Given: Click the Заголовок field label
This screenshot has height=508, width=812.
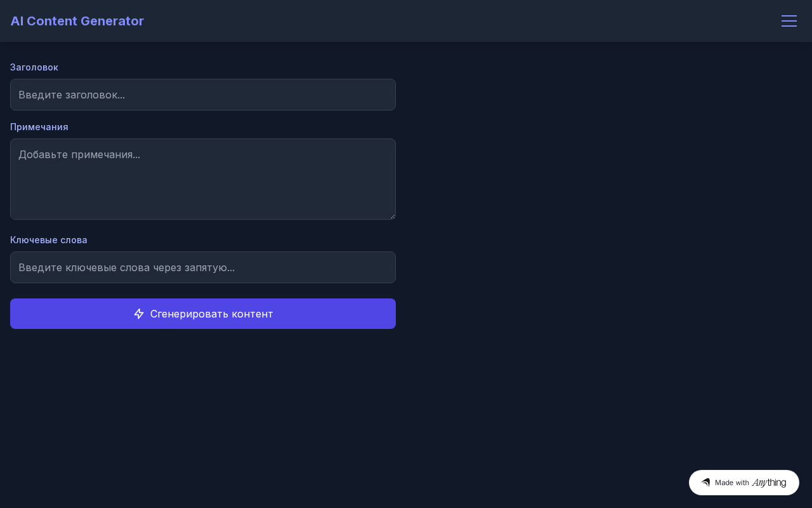Looking at the screenshot, I should pos(34,67).
